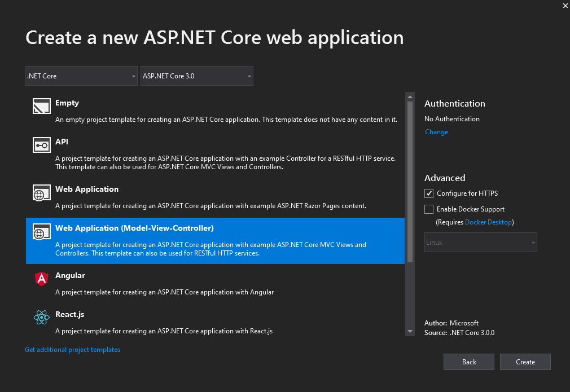
Task: Select the API project template title
Action: click(62, 142)
